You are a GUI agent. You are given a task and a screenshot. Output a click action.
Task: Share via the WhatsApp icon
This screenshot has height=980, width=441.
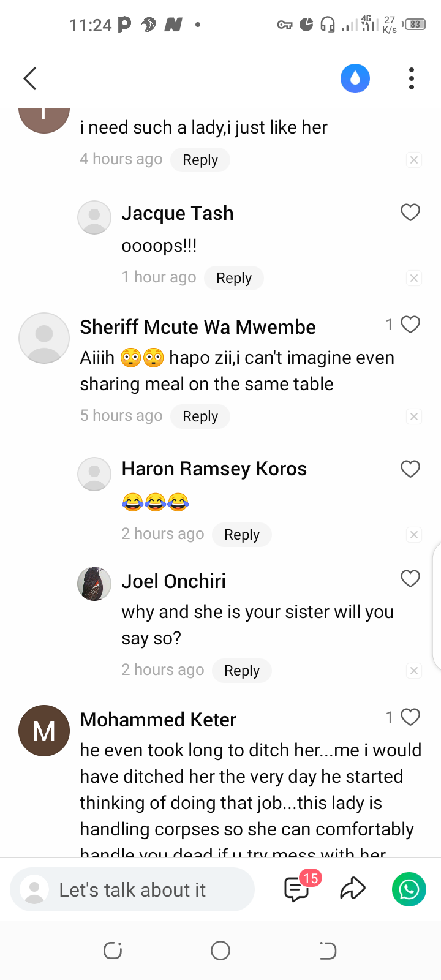tap(409, 889)
